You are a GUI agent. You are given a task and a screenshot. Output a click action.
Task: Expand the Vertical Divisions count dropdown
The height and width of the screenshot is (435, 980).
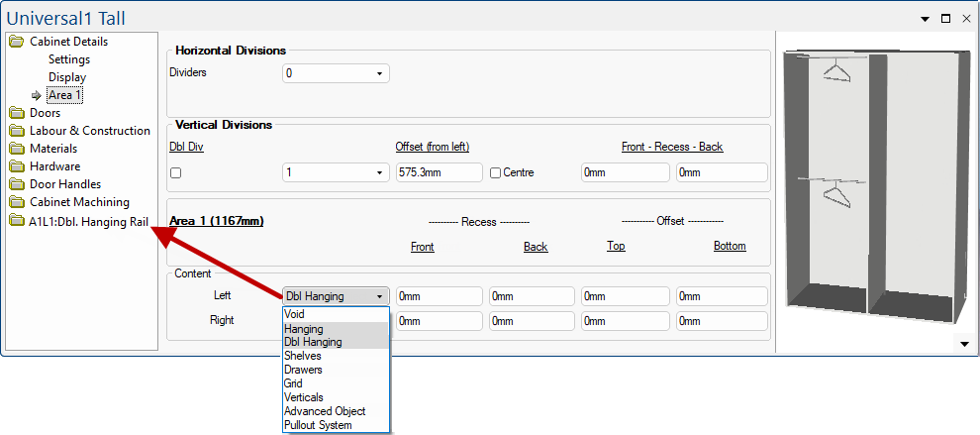336,172
